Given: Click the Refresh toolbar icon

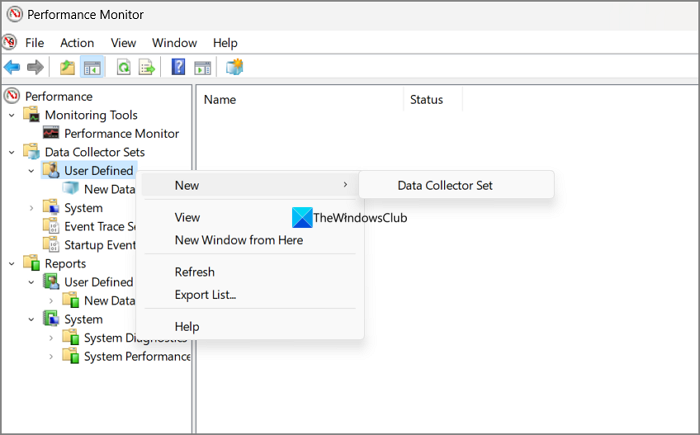Looking at the screenshot, I should (123, 67).
